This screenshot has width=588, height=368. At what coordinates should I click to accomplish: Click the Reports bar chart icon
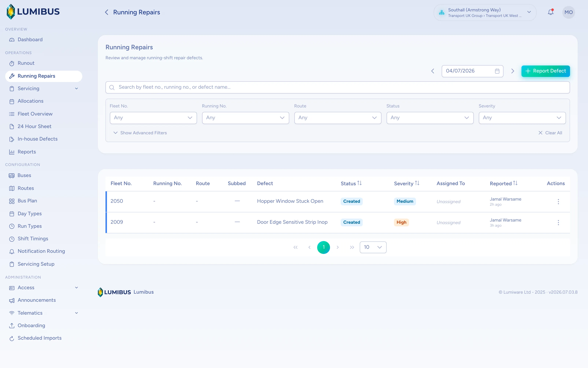click(x=12, y=152)
